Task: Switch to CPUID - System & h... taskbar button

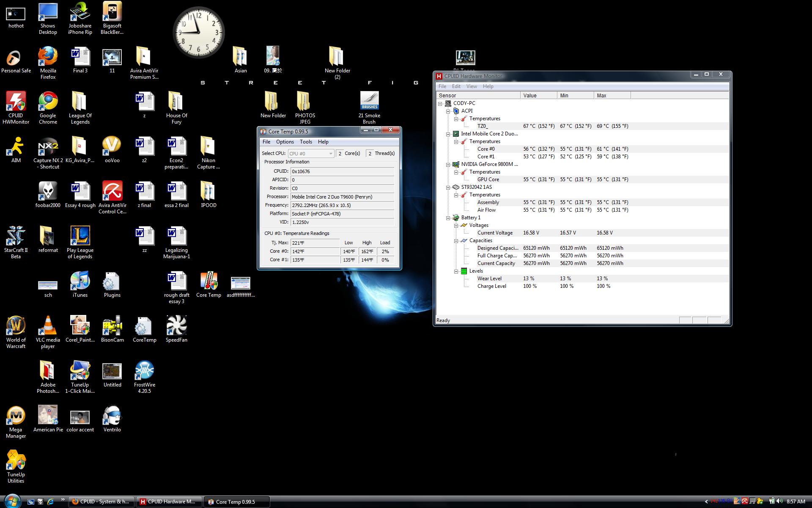Action: click(x=101, y=502)
